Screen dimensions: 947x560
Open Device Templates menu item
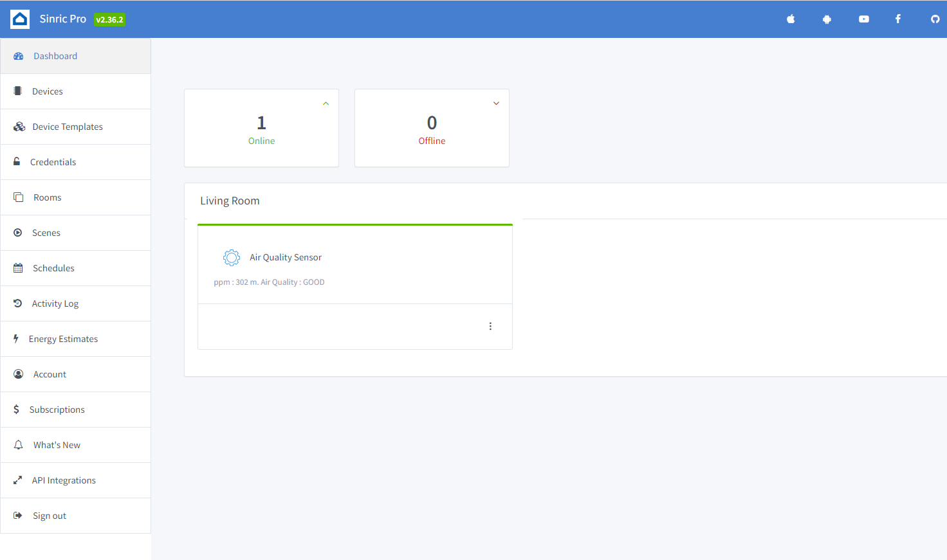68,127
